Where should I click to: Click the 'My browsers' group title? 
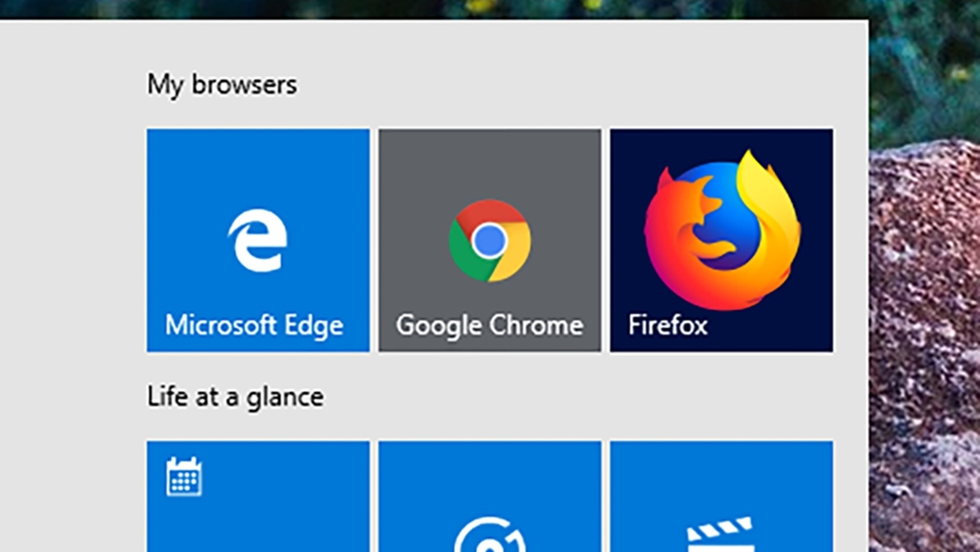coord(222,85)
